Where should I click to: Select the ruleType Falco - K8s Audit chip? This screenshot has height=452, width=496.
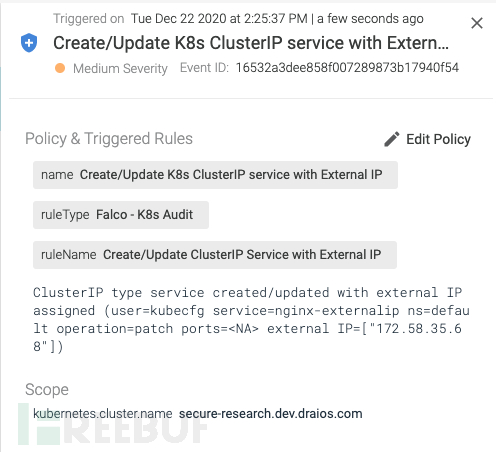click(121, 215)
